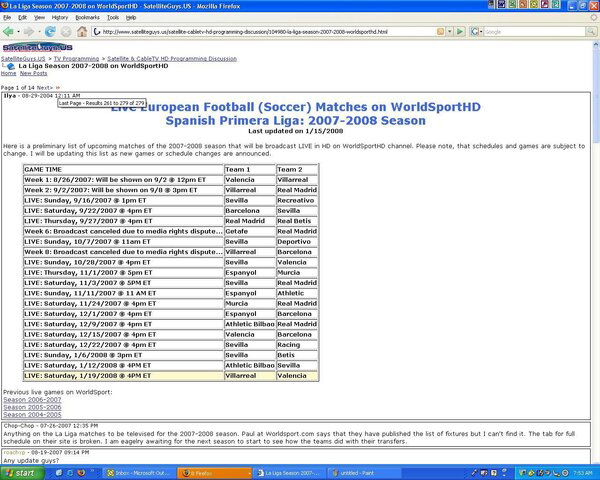Click 'GAME TIME' table header cell
This screenshot has width=600, height=480.
pos(123,170)
